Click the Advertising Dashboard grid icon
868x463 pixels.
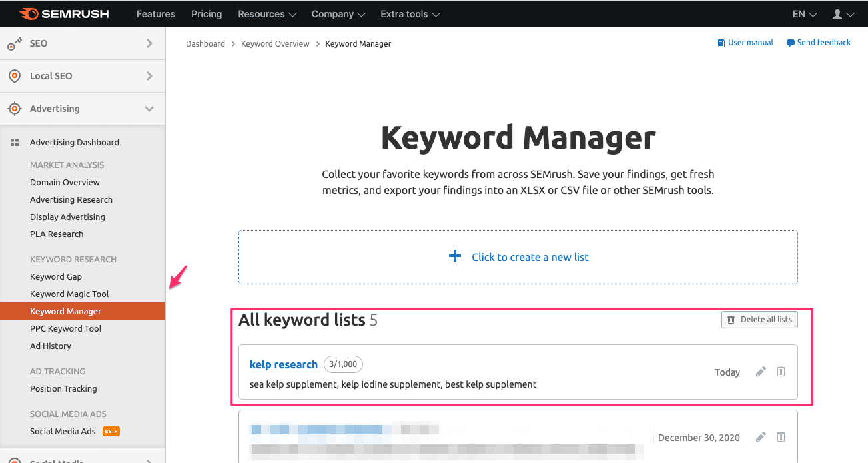[15, 142]
